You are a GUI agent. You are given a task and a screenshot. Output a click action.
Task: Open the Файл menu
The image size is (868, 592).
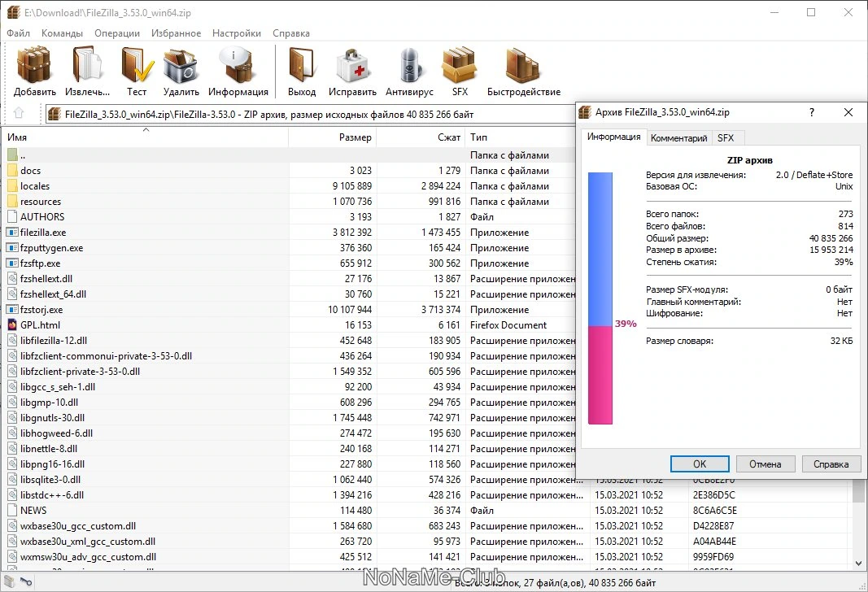18,33
